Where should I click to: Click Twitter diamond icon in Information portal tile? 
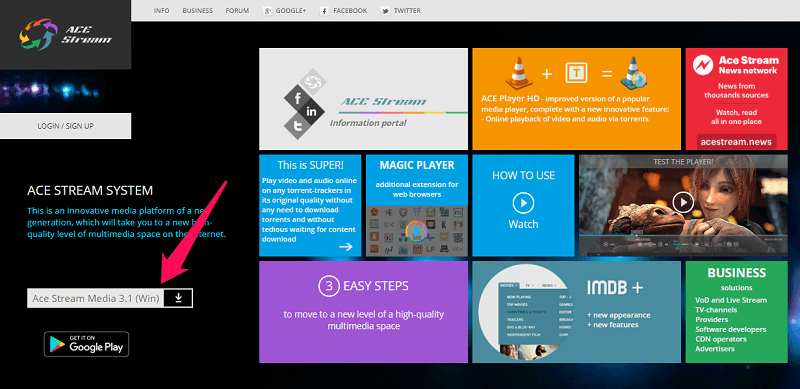296,127
